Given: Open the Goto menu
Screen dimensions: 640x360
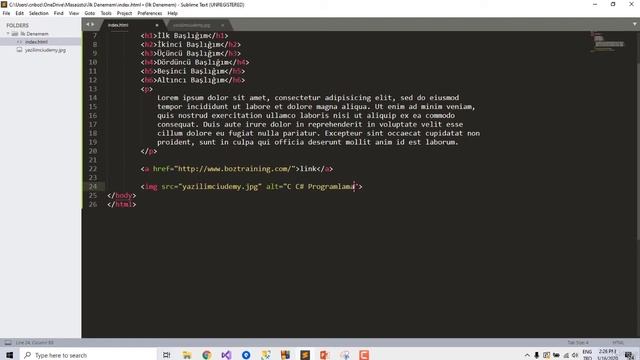Looking at the screenshot, I should tap(90, 13).
